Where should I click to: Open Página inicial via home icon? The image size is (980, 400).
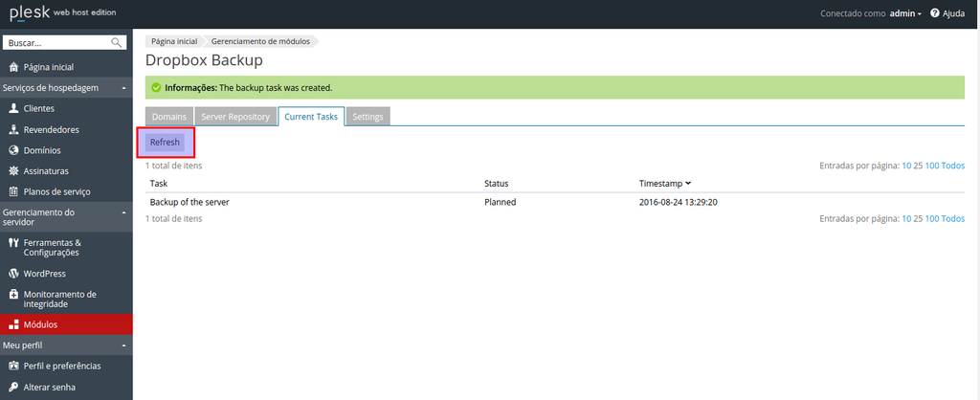13,67
